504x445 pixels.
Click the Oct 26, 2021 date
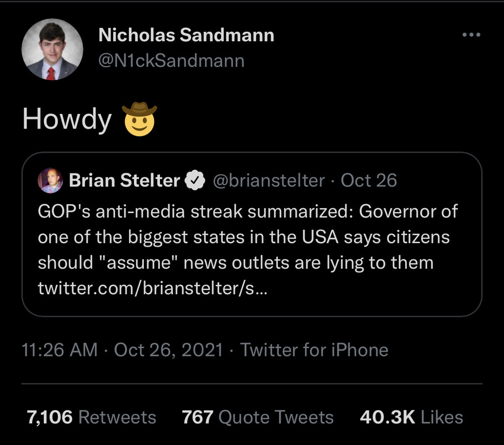point(168,350)
